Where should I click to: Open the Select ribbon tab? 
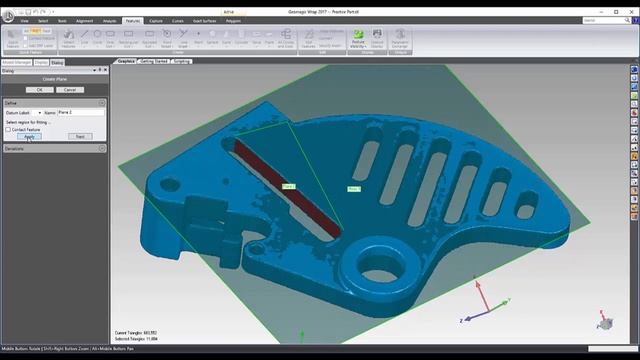pos(43,21)
